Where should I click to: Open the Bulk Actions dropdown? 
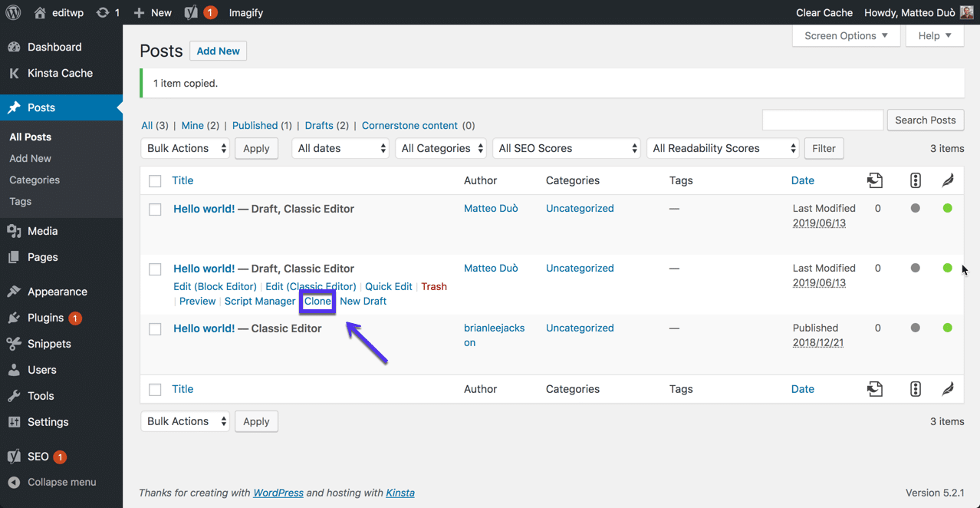point(185,148)
